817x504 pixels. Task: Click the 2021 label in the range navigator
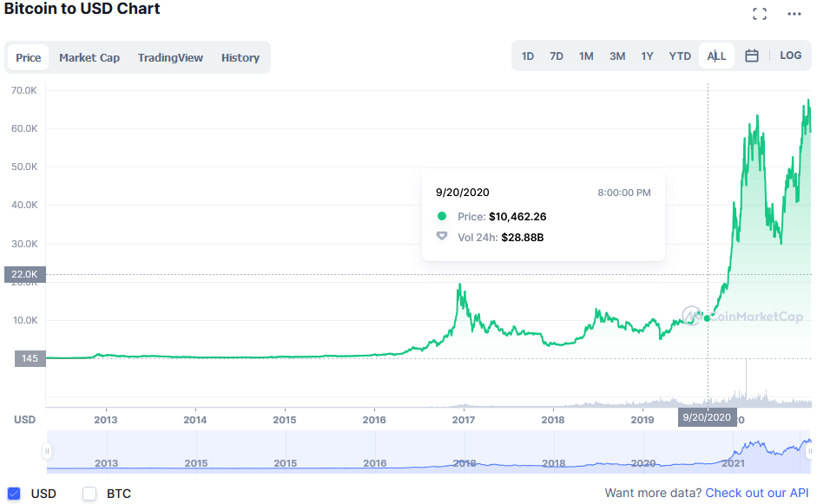(x=733, y=463)
